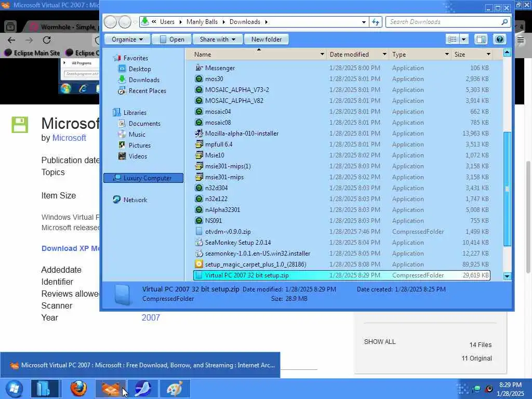This screenshot has width=532, height=399.
Task: Expand the Downloads breadcrumb arrow
Action: 267,22
